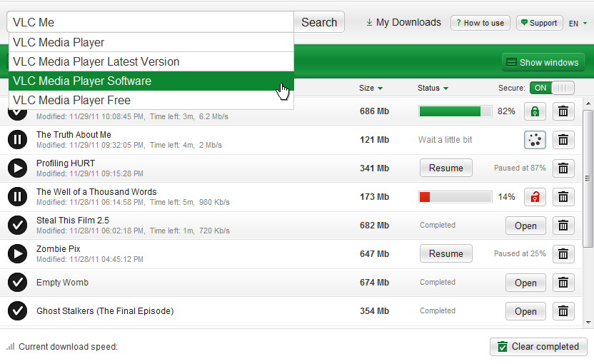Choose VLC Media Player Latest Version suggestion

pyautogui.click(x=151, y=62)
